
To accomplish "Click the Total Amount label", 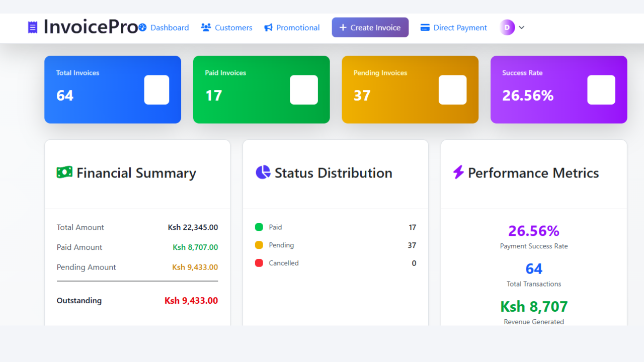I will 80,227.
